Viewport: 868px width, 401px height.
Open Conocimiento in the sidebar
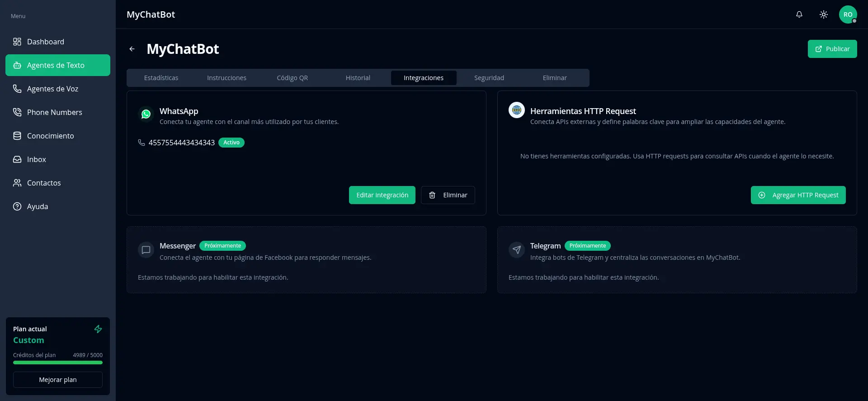tap(58, 136)
